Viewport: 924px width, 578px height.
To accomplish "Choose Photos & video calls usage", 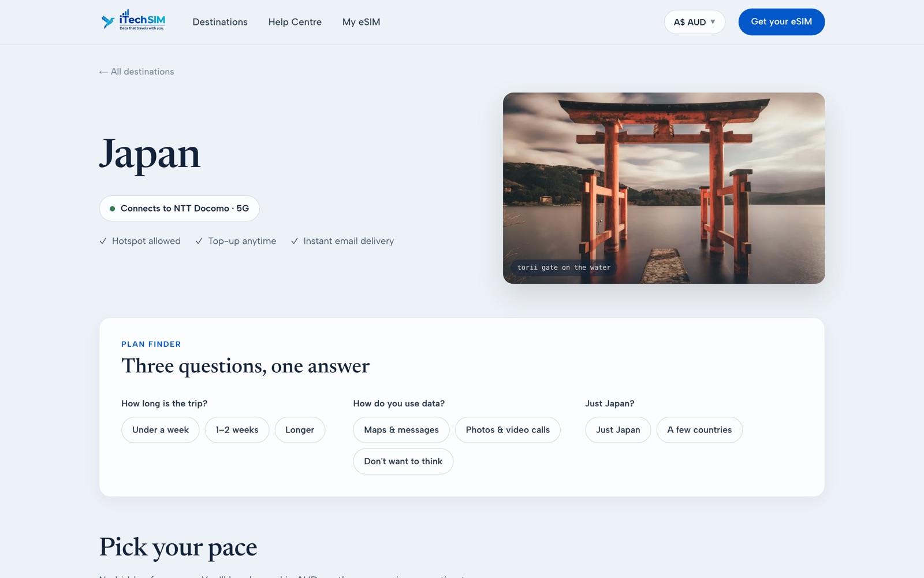I will coord(508,430).
